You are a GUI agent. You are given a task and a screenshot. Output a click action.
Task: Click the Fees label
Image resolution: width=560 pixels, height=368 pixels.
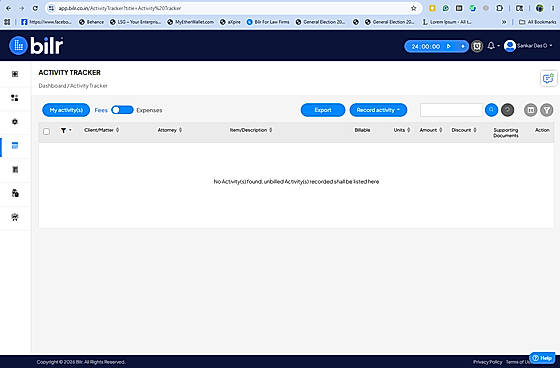point(101,110)
